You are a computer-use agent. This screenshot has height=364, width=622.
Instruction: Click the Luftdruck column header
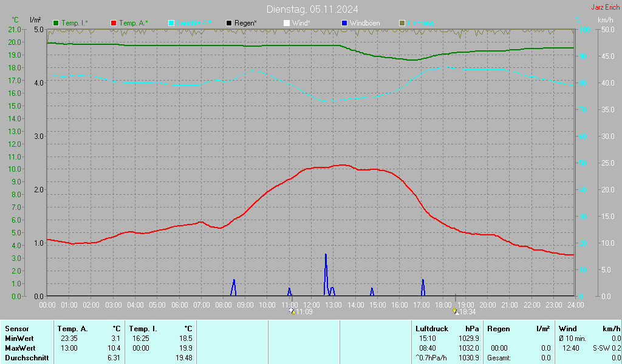coord(432,329)
